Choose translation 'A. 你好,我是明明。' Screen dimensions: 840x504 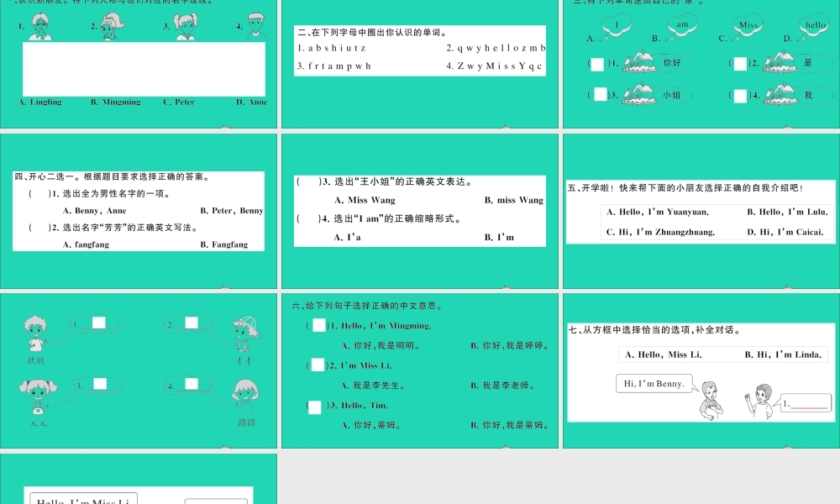click(381, 345)
